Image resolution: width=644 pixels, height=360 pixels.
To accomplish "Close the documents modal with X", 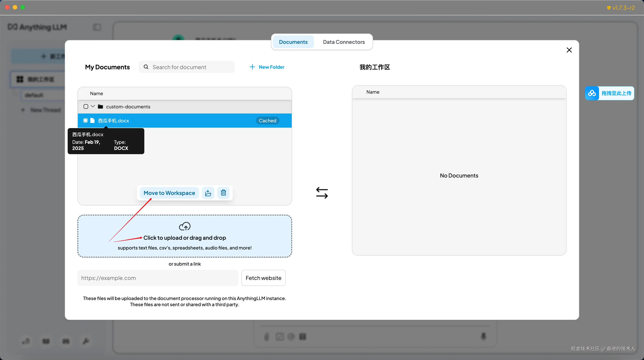I will click(x=569, y=50).
